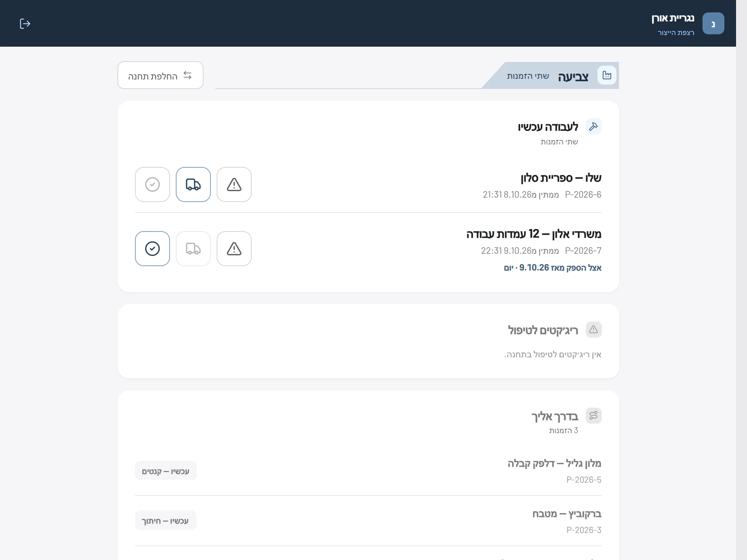Send שלו – ספריית סלון to supplier (truck)

[193, 184]
